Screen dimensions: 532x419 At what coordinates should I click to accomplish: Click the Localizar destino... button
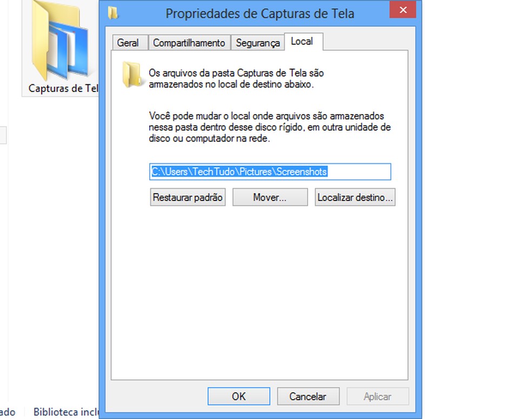[x=355, y=197]
